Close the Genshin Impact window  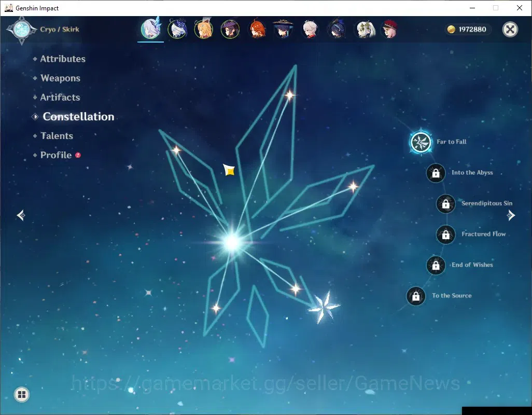[x=520, y=8]
